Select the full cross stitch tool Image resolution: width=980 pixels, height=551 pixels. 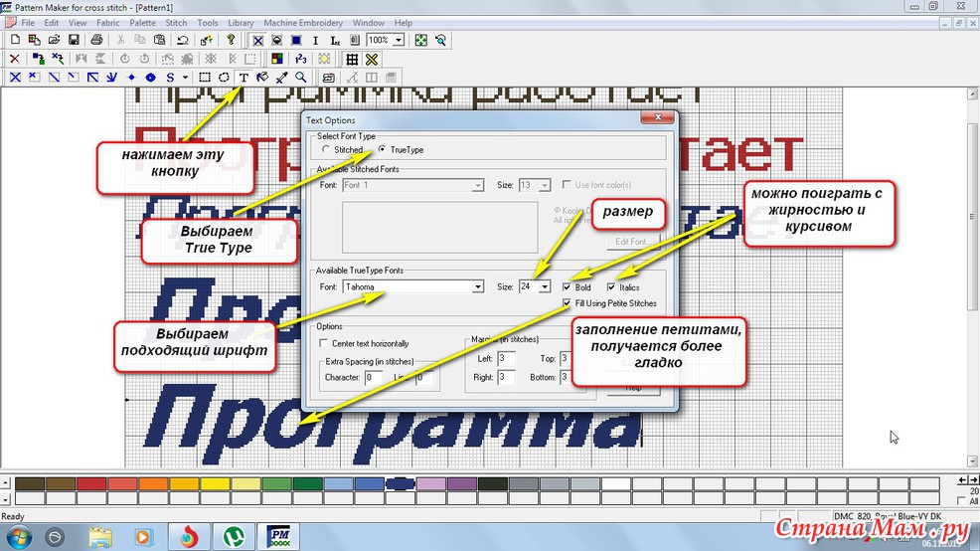click(x=15, y=78)
